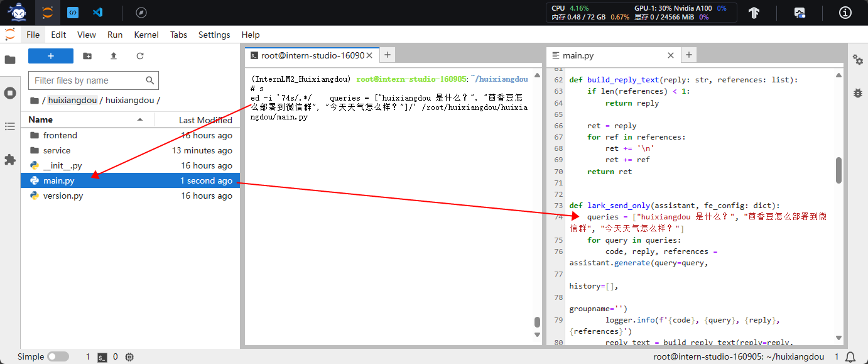Click the GPU-1 Nvidia A100 indicator
Viewport: 868px width, 364px height.
(x=680, y=8)
